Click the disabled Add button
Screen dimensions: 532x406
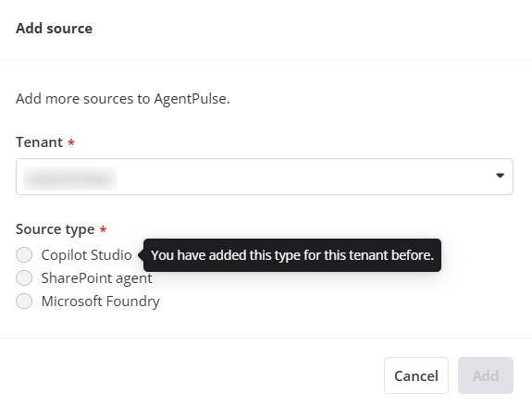[x=486, y=375]
